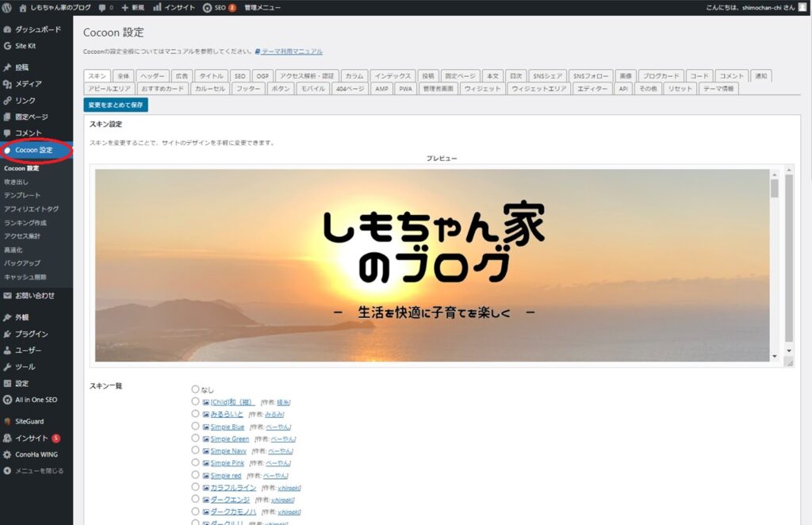This screenshot has height=525, width=812.
Task: Click the WordPress logo in the admin bar
Action: pos(8,8)
